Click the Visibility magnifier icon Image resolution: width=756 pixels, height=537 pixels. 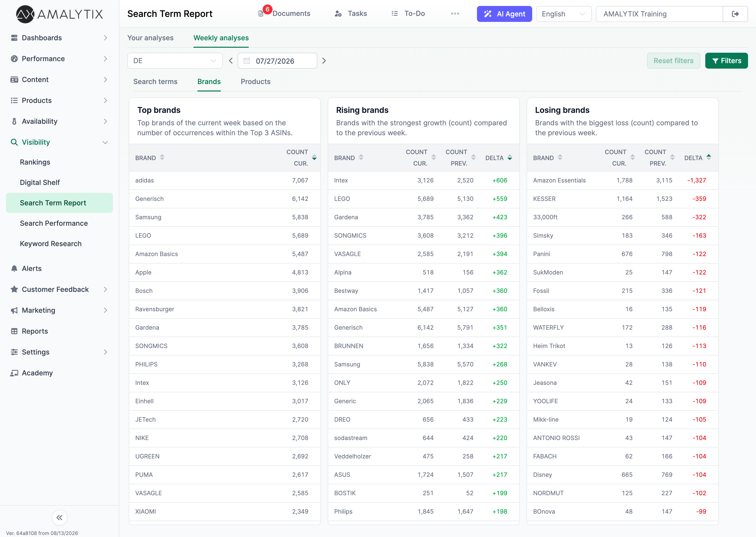click(14, 142)
